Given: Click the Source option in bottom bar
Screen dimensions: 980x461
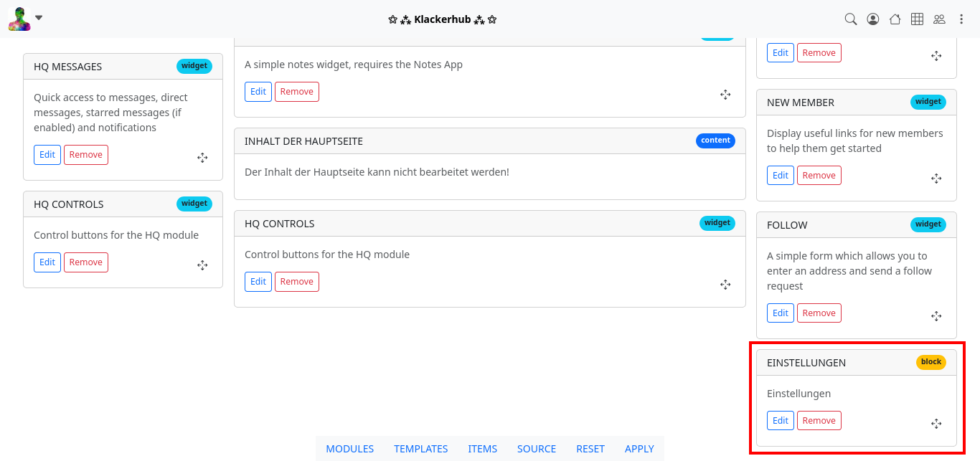Looking at the screenshot, I should point(536,449).
